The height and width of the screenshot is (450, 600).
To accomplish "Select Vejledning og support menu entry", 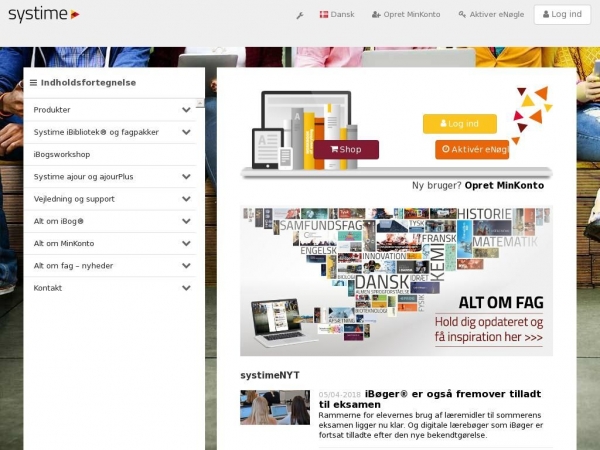I will [110, 199].
